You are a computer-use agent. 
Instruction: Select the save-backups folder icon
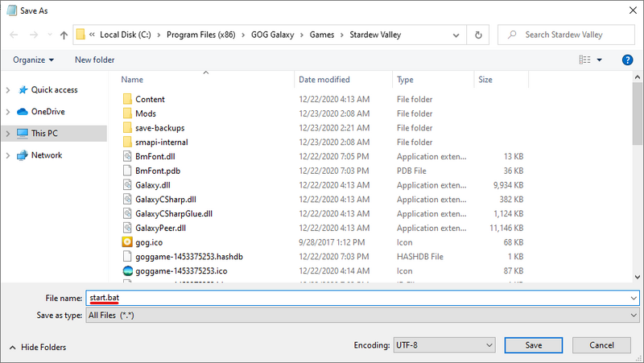127,128
